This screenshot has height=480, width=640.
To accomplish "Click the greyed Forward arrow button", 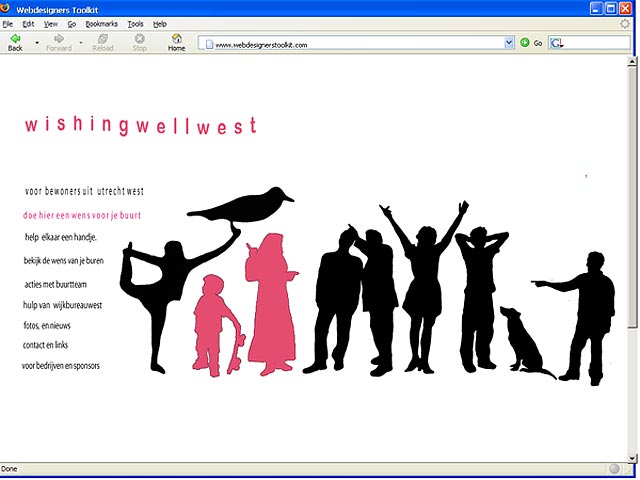I will (59, 42).
